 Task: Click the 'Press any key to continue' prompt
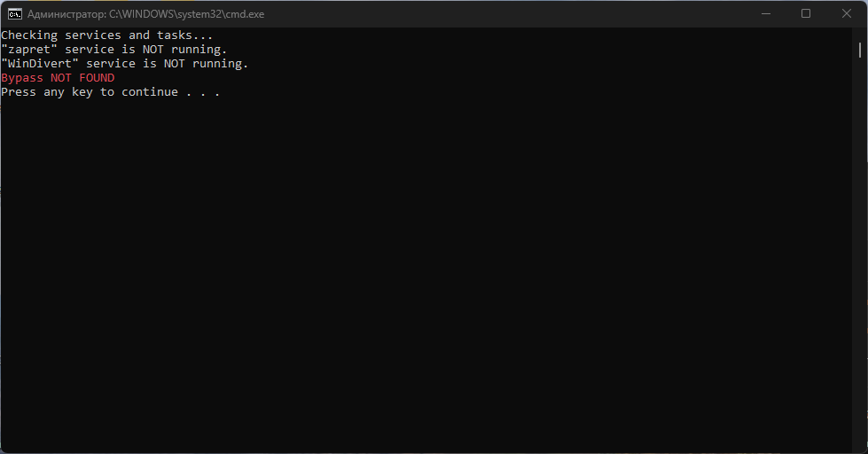point(110,92)
